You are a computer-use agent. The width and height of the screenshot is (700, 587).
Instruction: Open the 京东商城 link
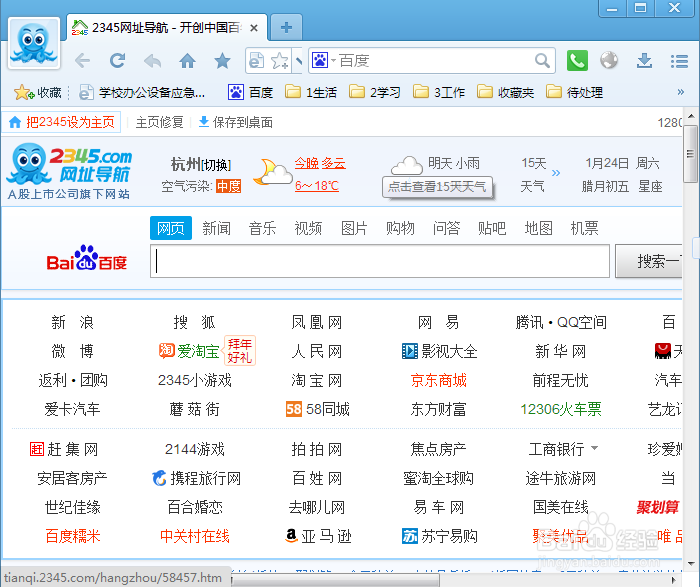pyautogui.click(x=439, y=380)
